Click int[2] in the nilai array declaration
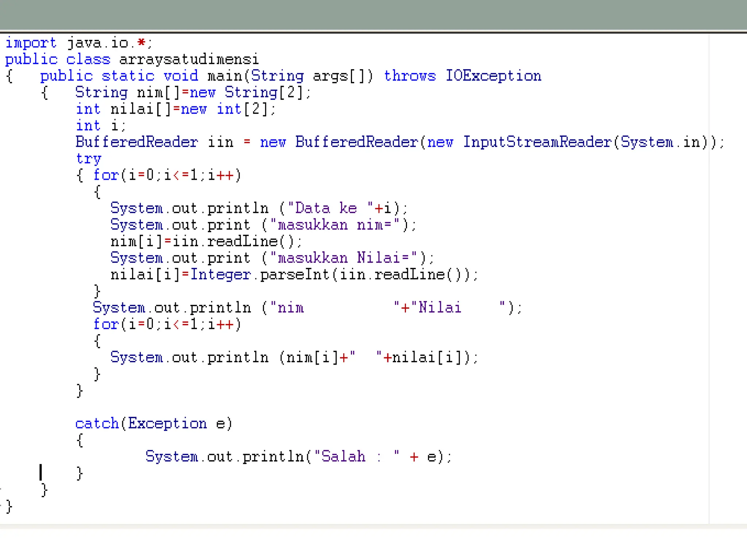Screen dimensions: 747x560 point(242,109)
